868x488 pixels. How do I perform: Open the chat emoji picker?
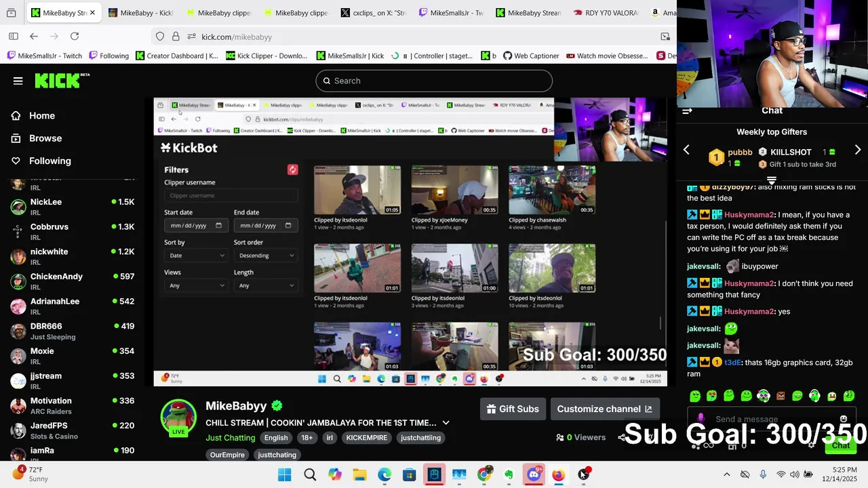pos(844,419)
